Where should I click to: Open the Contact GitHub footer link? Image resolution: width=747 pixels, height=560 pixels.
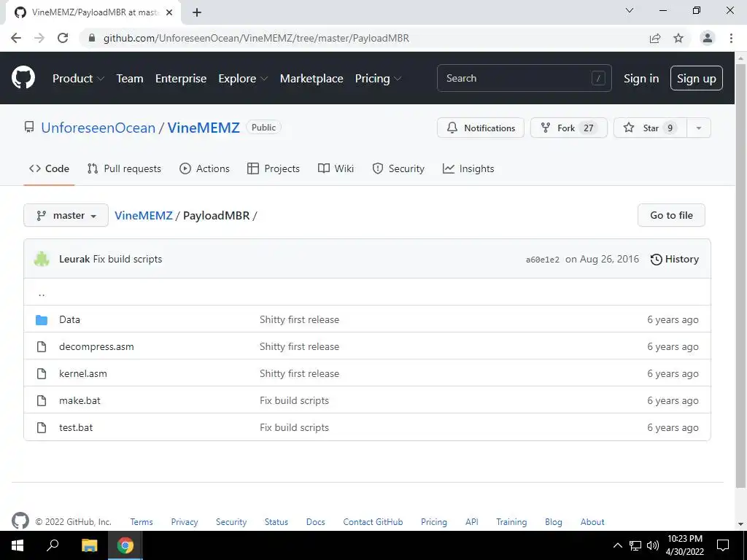pyautogui.click(x=373, y=522)
